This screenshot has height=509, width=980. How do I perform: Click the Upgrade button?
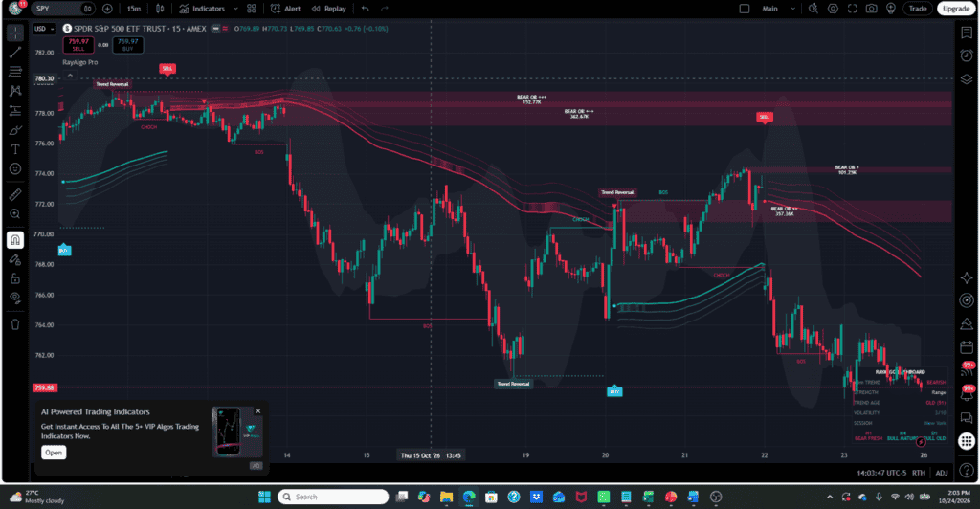click(x=956, y=8)
